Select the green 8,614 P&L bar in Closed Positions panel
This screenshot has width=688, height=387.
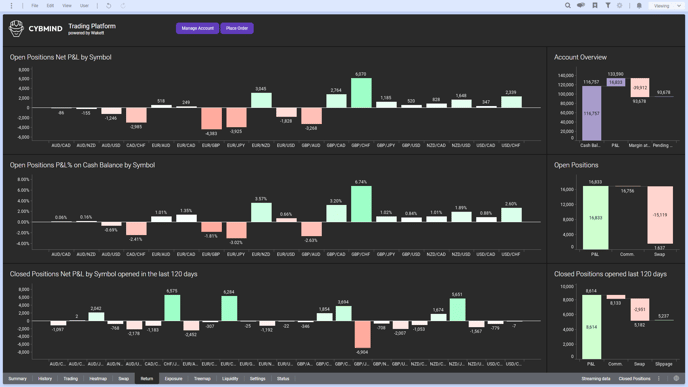click(x=591, y=327)
